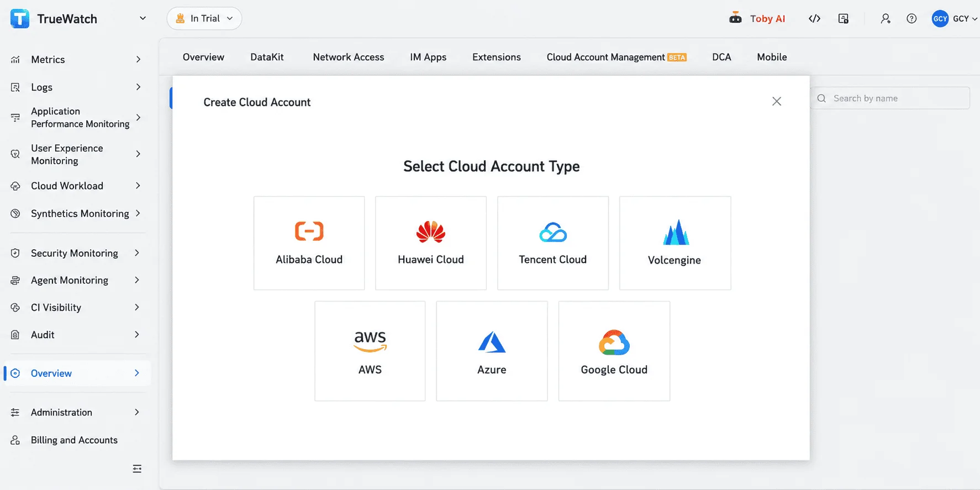The width and height of the screenshot is (980, 490).
Task: Open Application Performance Monitoring menu item
Action: coord(77,118)
